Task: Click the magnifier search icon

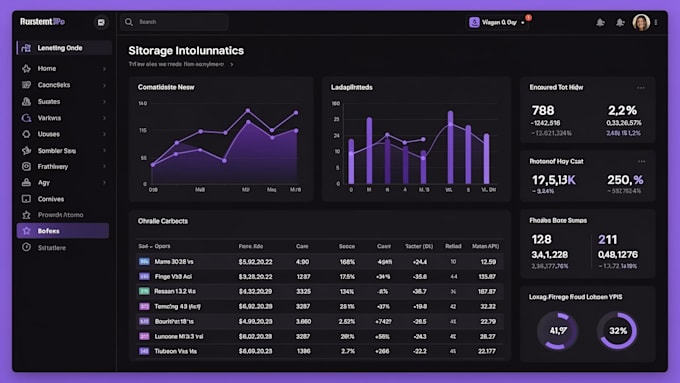Action: (129, 22)
